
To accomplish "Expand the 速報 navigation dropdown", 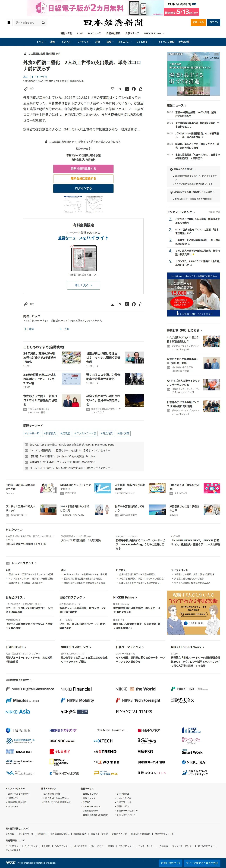I will point(53,42).
